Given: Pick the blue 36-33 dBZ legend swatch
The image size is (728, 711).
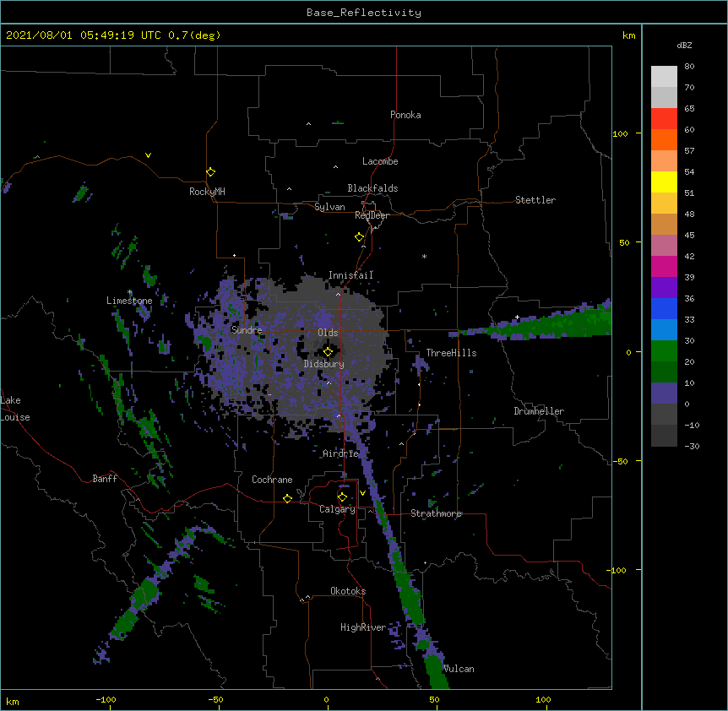Looking at the screenshot, I should (x=664, y=308).
